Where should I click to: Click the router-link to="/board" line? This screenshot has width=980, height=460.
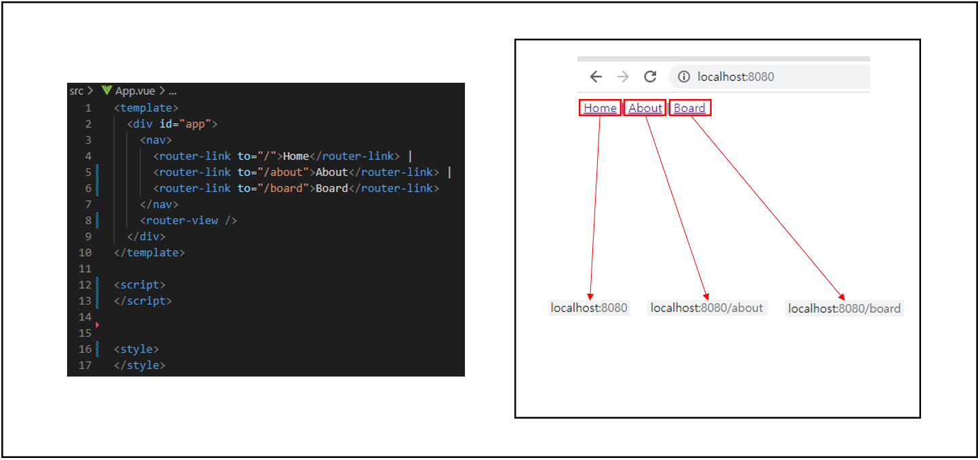click(x=296, y=188)
